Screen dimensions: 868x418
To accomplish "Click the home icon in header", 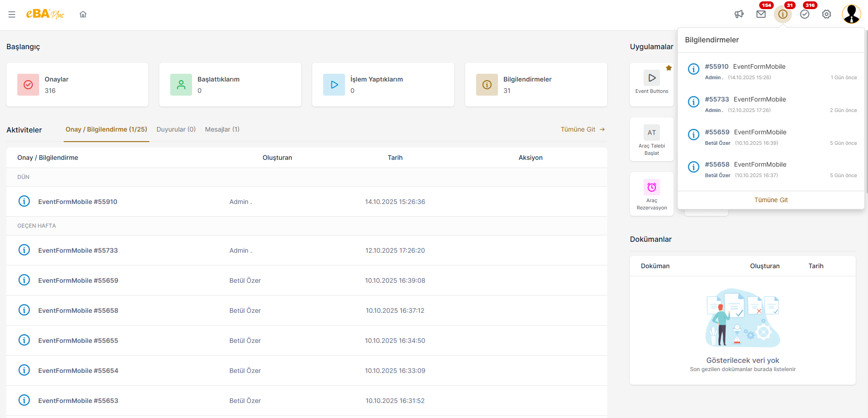I will pyautogui.click(x=83, y=15).
